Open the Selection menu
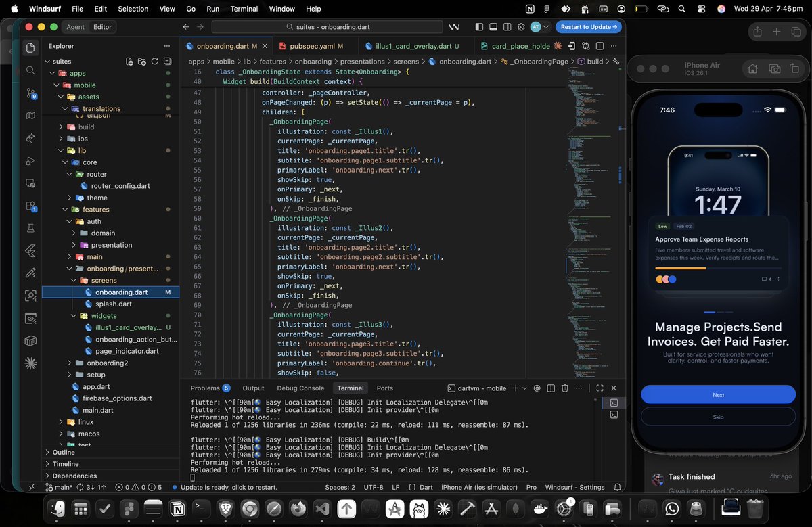This screenshot has width=812, height=527. (133, 9)
